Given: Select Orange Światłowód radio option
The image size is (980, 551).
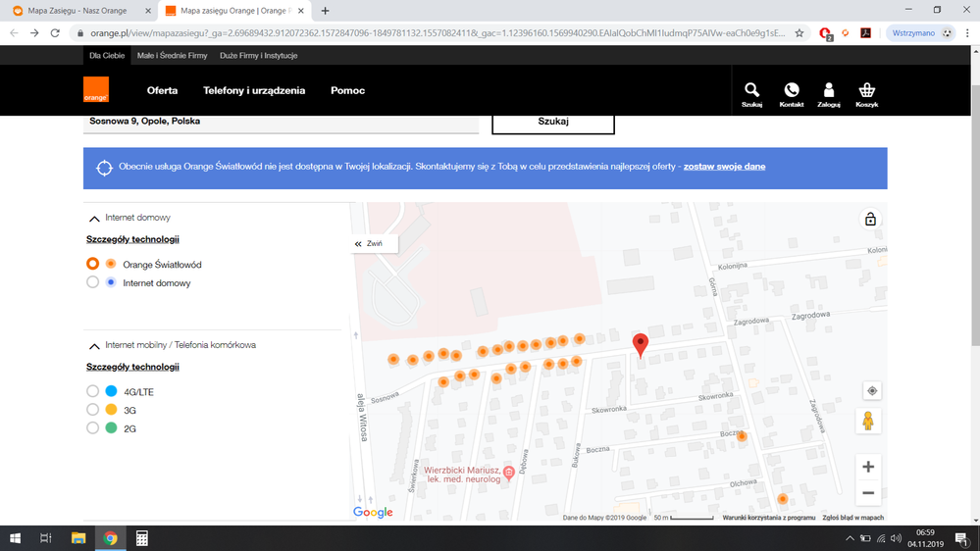Looking at the screenshot, I should [x=93, y=264].
